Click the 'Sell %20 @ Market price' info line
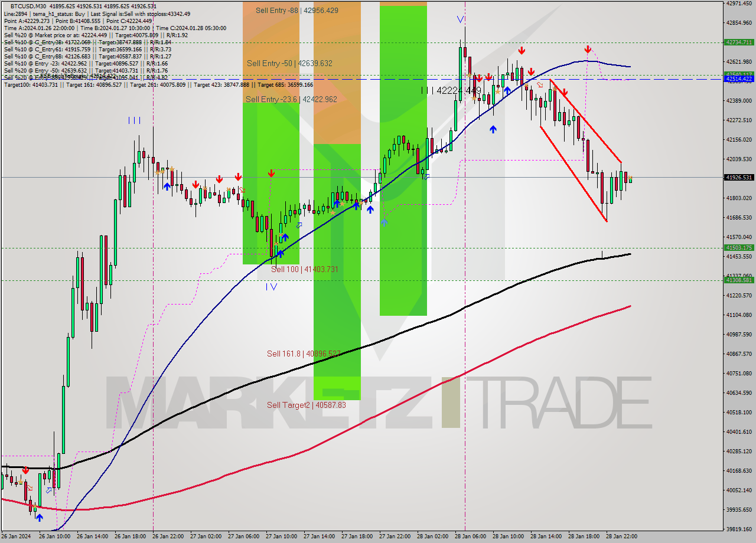The width and height of the screenshot is (756, 543). tap(96, 35)
